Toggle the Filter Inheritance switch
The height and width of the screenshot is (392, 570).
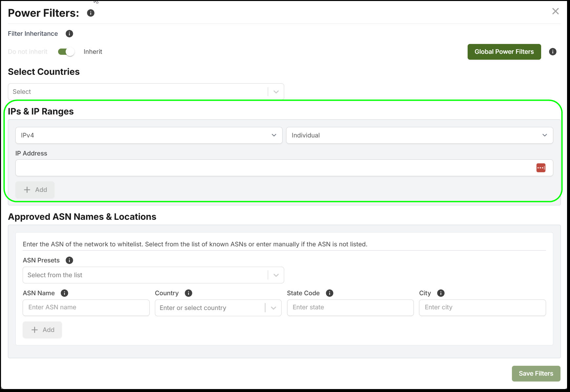click(x=66, y=52)
